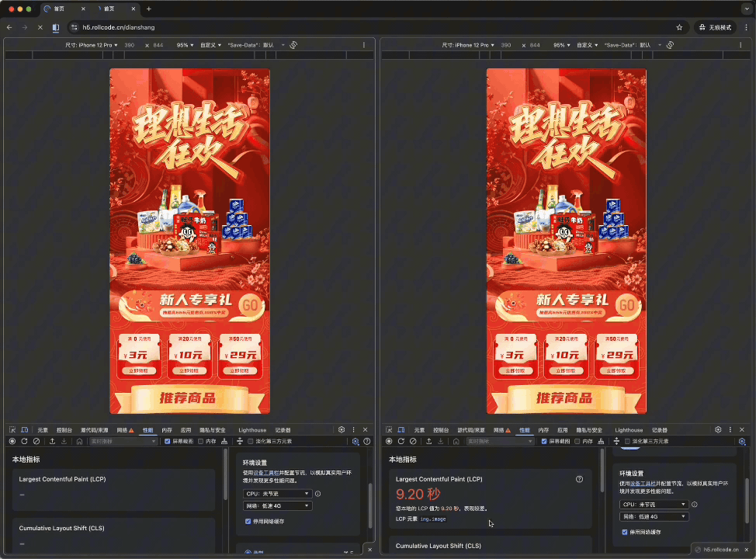Screen dimensions: 756x559
Task: Click upload profile icon in right performance toolbar
Action: [428, 441]
